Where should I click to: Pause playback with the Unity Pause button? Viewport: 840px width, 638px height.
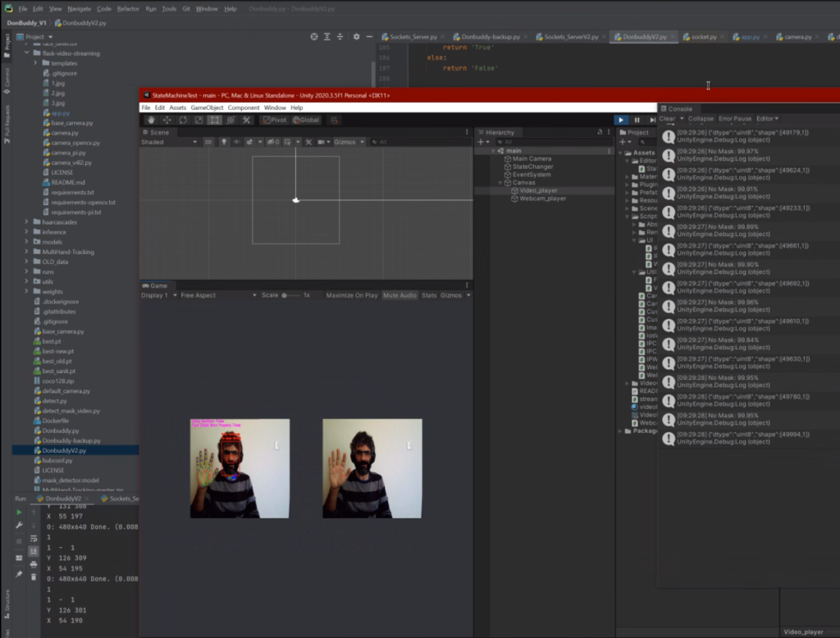637,120
